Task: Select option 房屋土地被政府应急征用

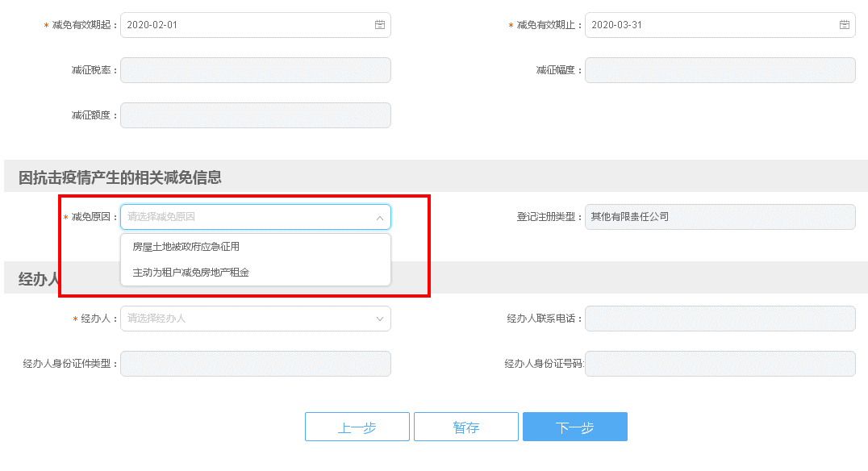Action: (186, 247)
